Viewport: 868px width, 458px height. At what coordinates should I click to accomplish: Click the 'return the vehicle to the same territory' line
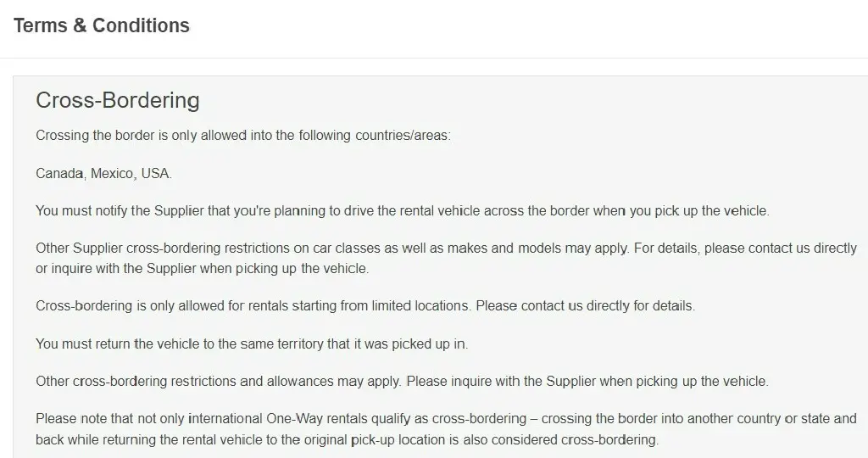[x=252, y=343]
